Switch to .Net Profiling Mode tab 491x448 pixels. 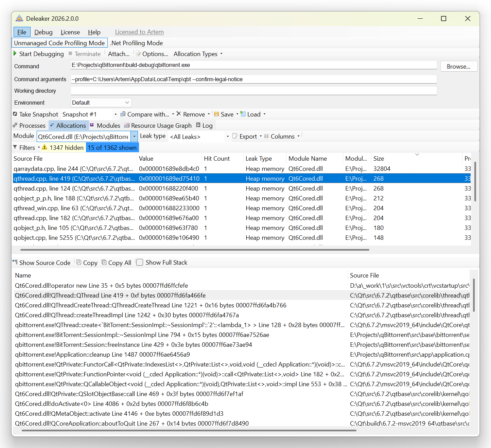[137, 43]
